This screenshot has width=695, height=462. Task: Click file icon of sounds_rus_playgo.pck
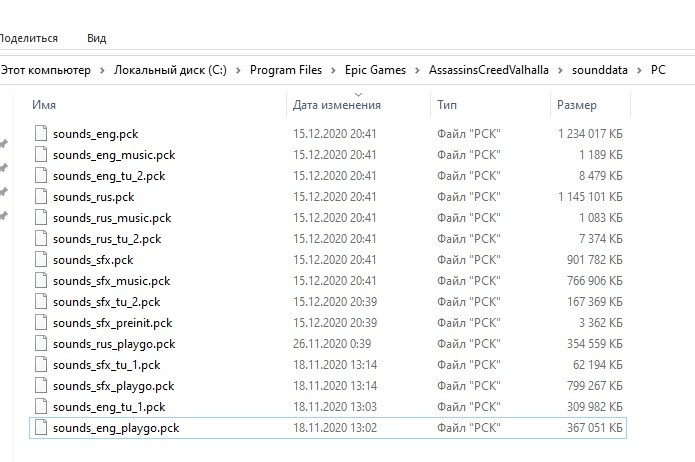coord(41,343)
